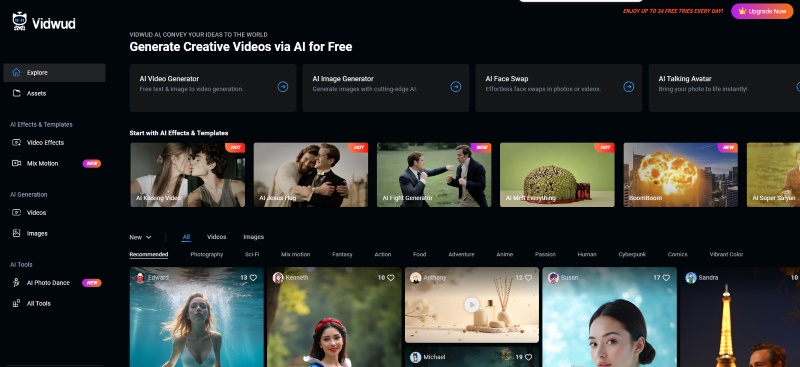Like Edward's underwater post heart icon
Image resolution: width=800 pixels, height=367 pixels.
point(254,278)
